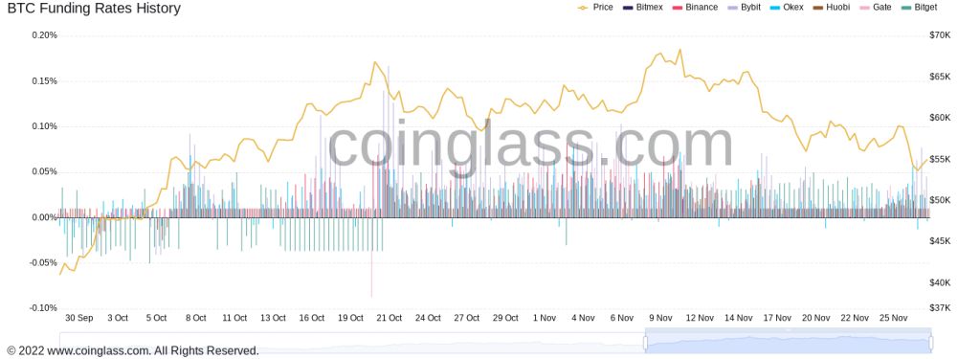Image resolution: width=980 pixels, height=359 pixels.
Task: Click the 0.00% funding rate axis label
Action: (44, 217)
